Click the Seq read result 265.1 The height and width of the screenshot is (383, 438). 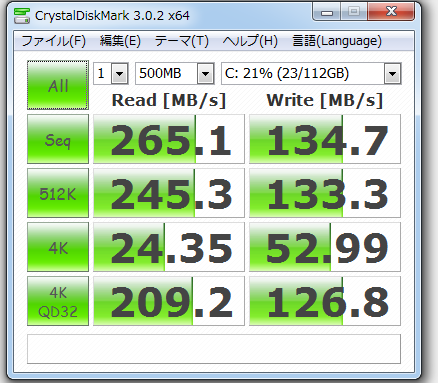[x=169, y=139]
